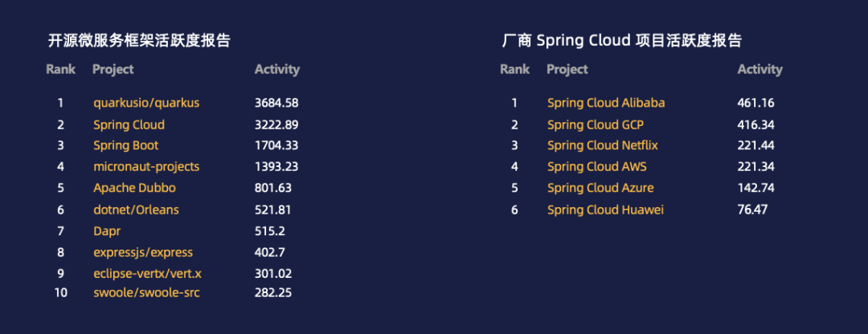
Task: Click the 461.16 activity value
Action: [755, 104]
